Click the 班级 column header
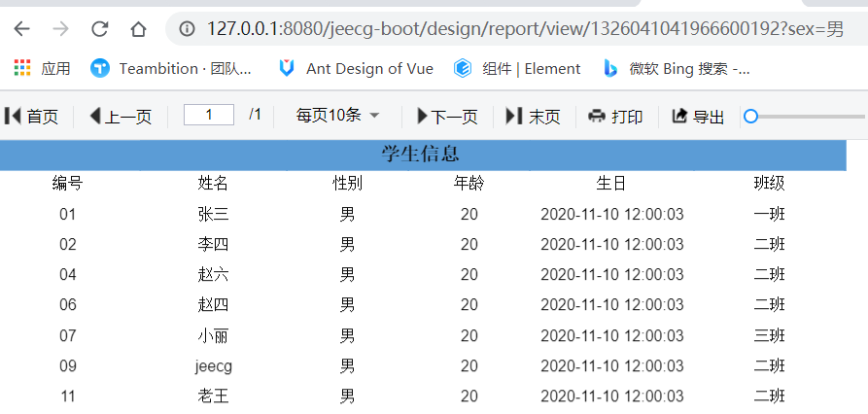 pos(770,184)
